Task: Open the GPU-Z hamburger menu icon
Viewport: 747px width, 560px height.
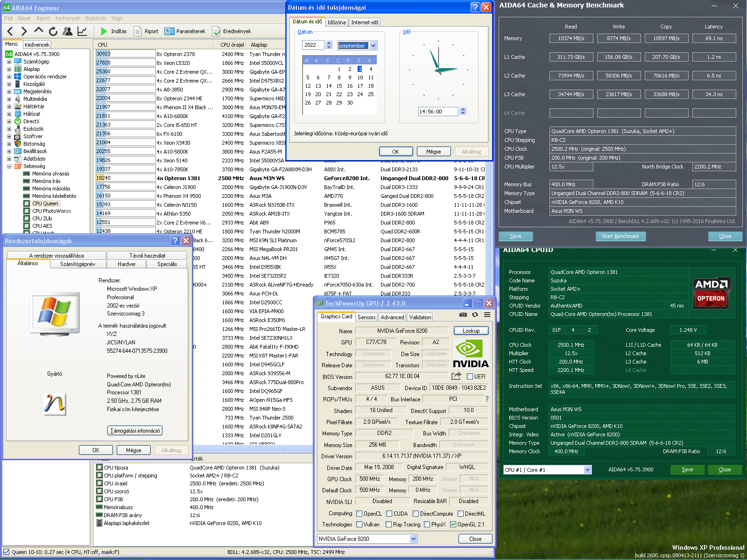Action: coord(487,315)
